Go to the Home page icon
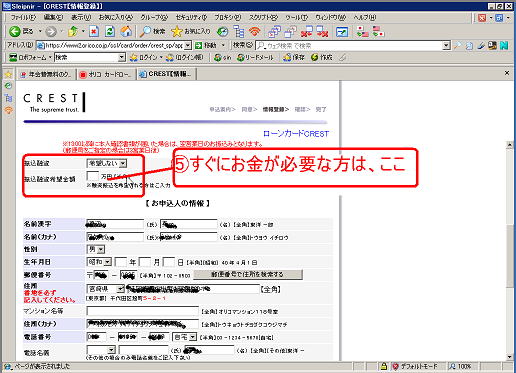 pyautogui.click(x=126, y=32)
